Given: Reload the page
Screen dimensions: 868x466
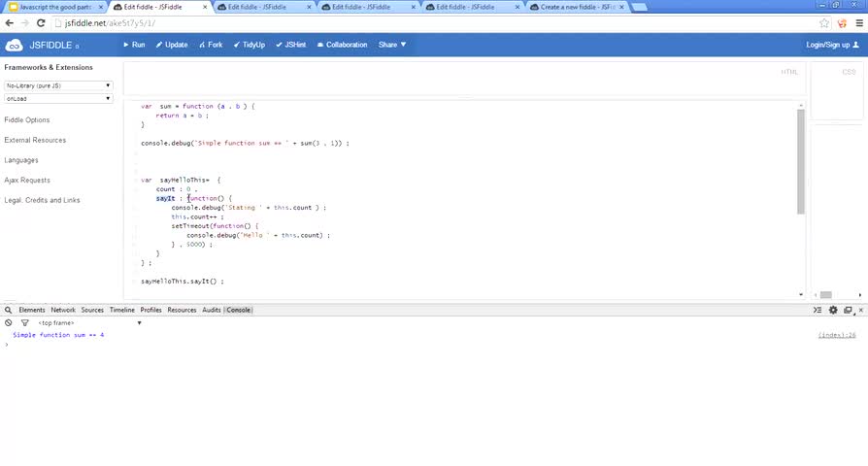Looking at the screenshot, I should [x=41, y=23].
